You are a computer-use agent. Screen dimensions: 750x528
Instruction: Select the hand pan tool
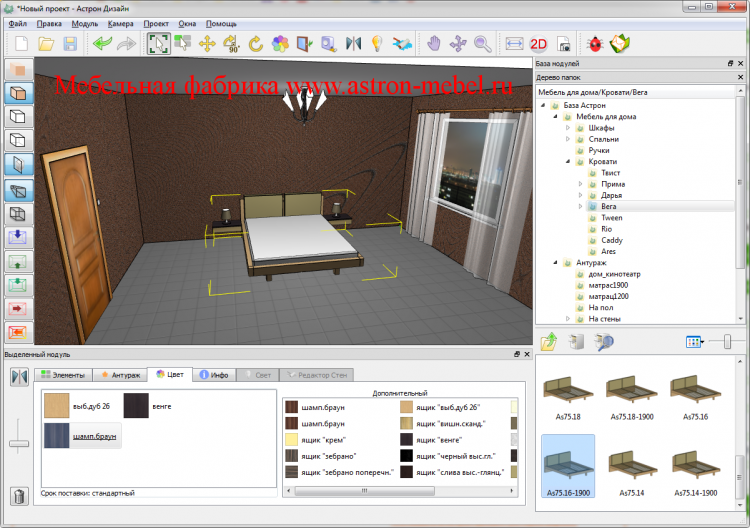pos(434,44)
